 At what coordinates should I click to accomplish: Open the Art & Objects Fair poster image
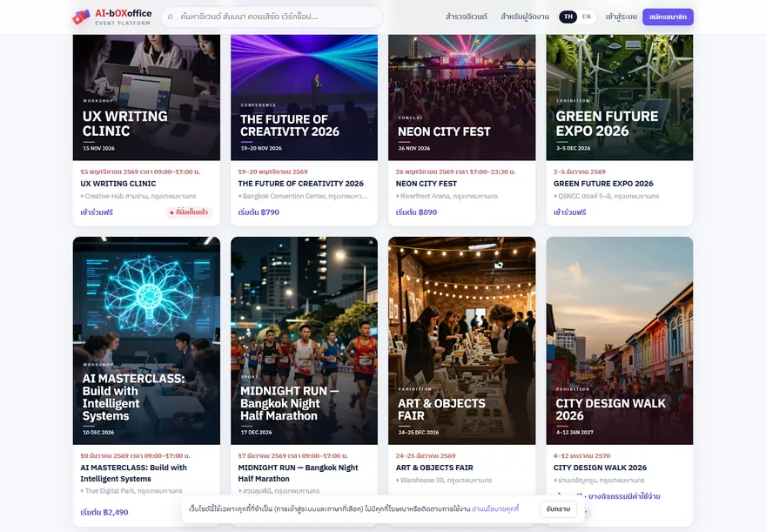461,340
